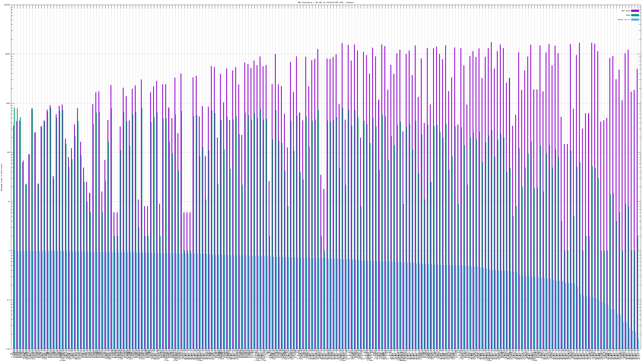Click the 100000 y-axis tick label
The height and width of the screenshot is (362, 644).
(7, 5)
